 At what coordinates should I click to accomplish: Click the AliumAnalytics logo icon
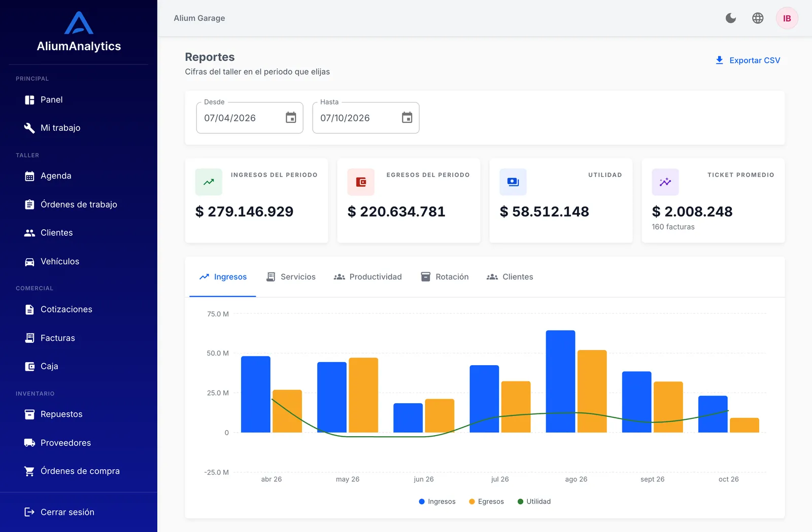click(79, 23)
